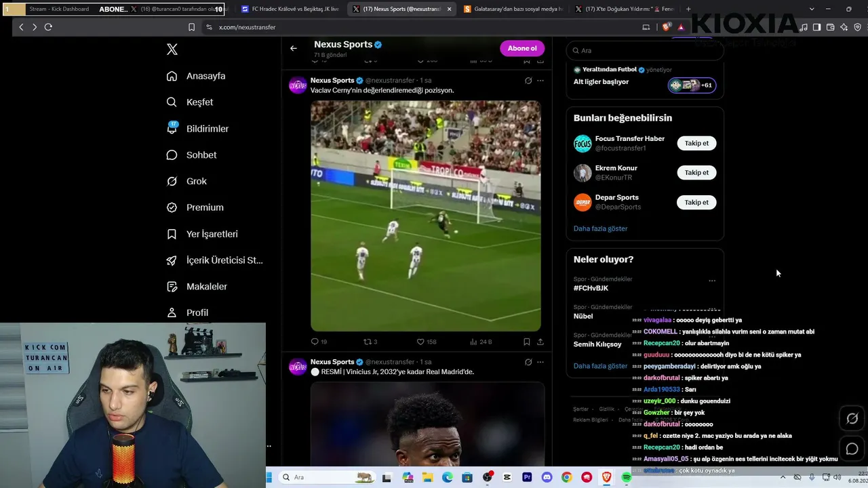
Task: Open Keşfet from the sidebar
Action: 190,102
